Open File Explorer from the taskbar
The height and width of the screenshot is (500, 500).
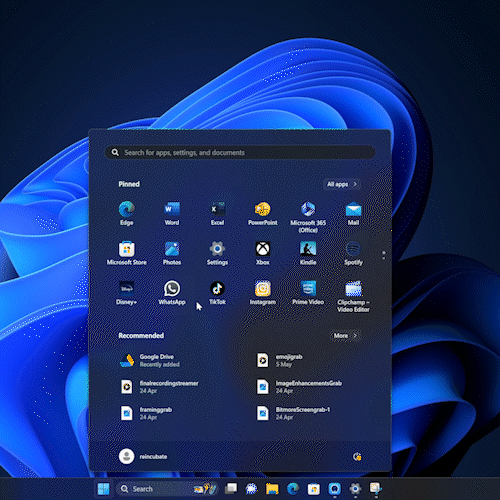[272, 489]
